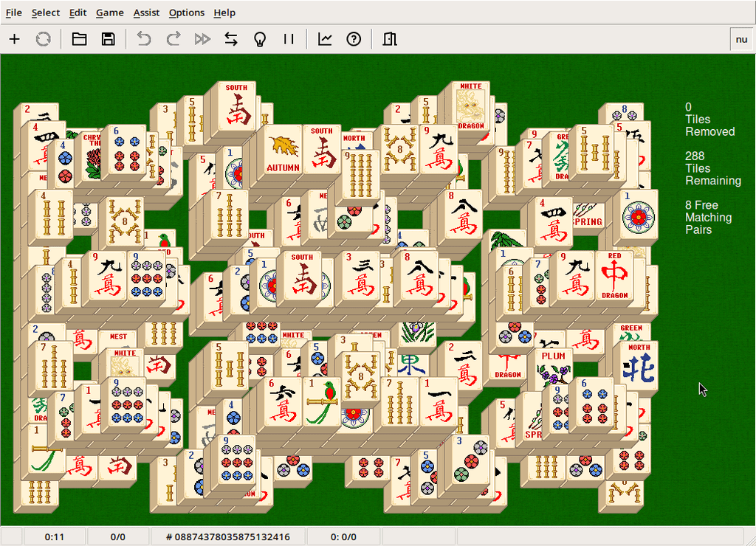Click the game number 08874378035875132416
756x546 pixels.
click(x=228, y=536)
